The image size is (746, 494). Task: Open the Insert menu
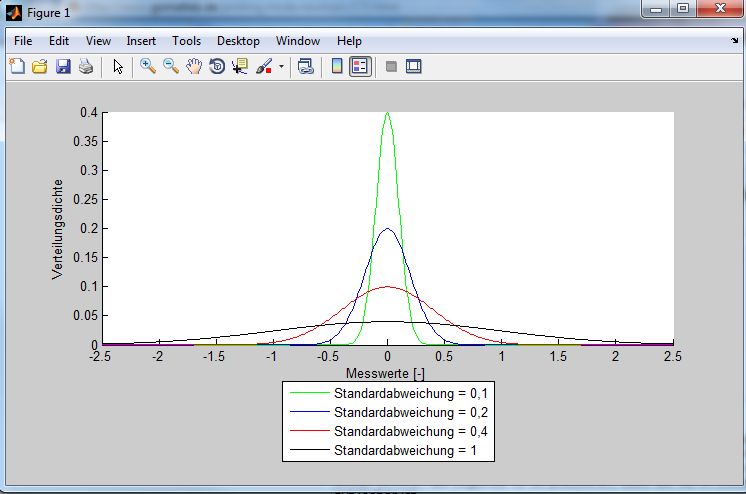(x=141, y=41)
